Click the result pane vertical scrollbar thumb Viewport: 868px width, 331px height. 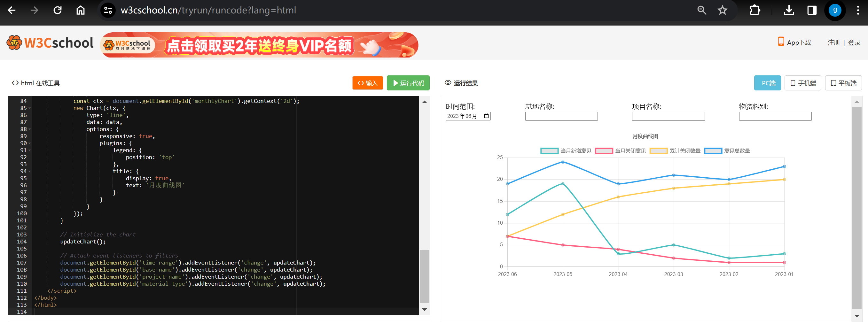coord(856,208)
